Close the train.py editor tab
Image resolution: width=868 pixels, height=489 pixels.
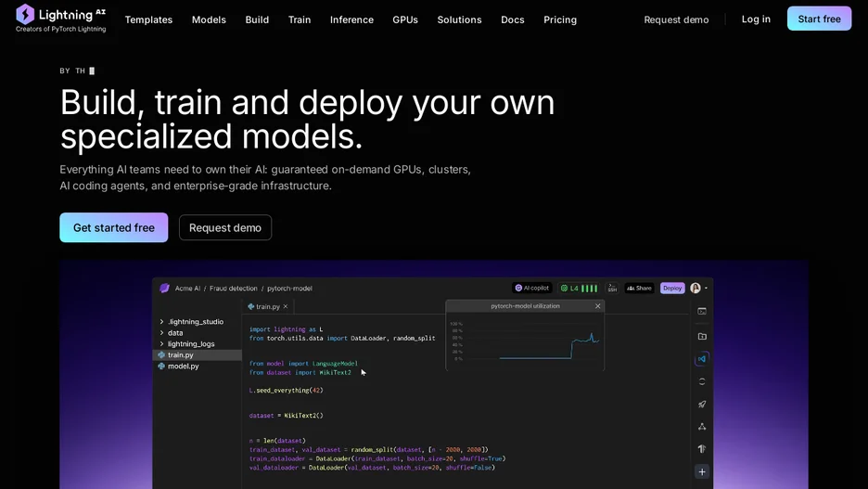(286, 306)
